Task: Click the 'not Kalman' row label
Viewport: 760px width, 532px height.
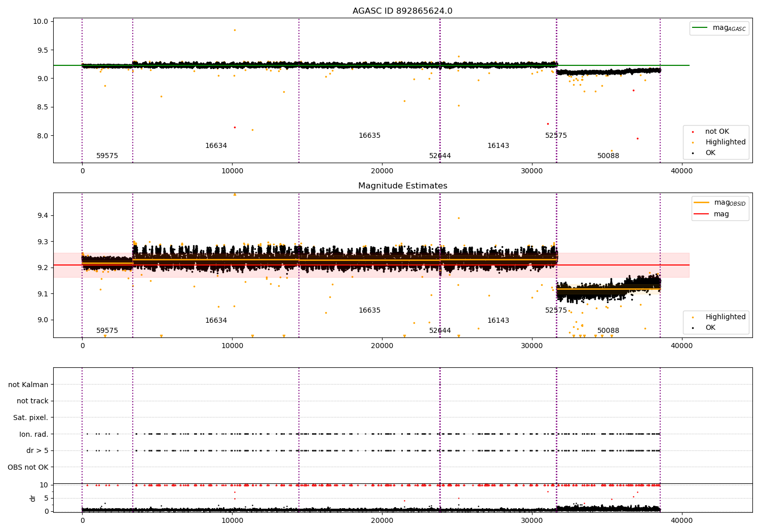Action: (x=28, y=385)
